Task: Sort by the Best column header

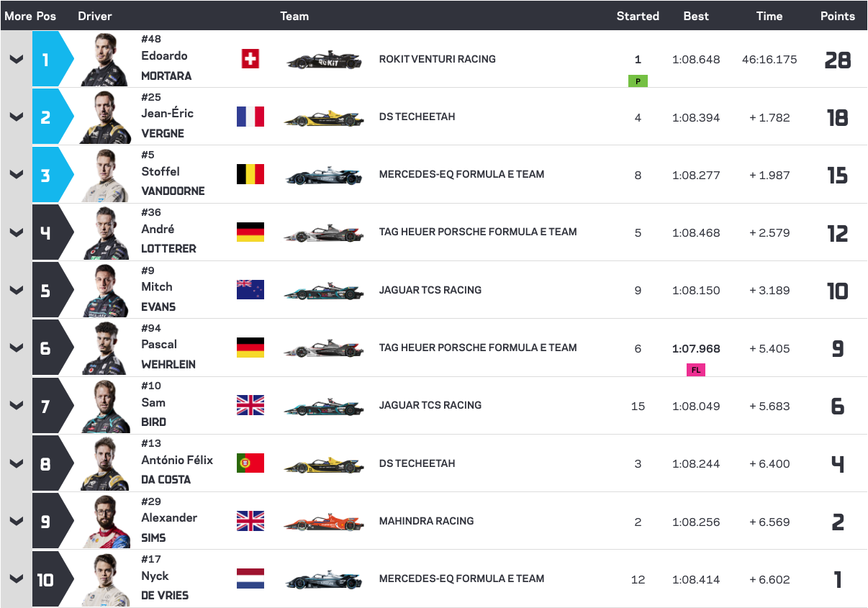Action: (696, 16)
